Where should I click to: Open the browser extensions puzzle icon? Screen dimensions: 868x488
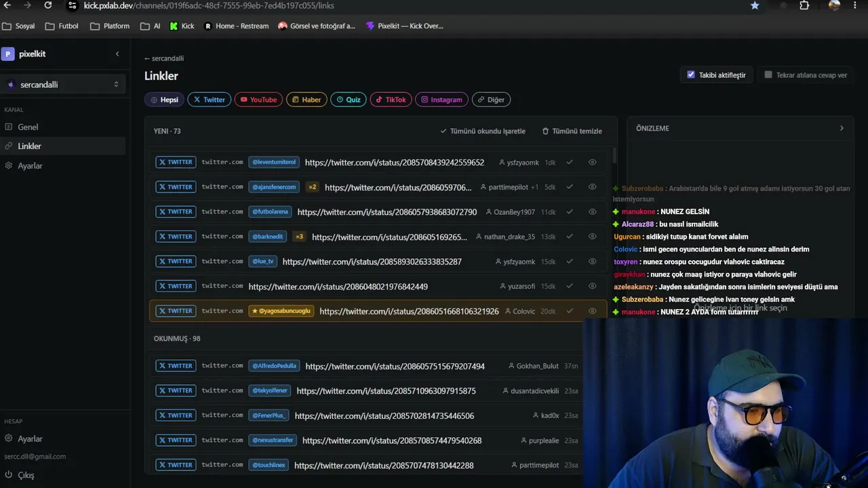pyautogui.click(x=804, y=5)
